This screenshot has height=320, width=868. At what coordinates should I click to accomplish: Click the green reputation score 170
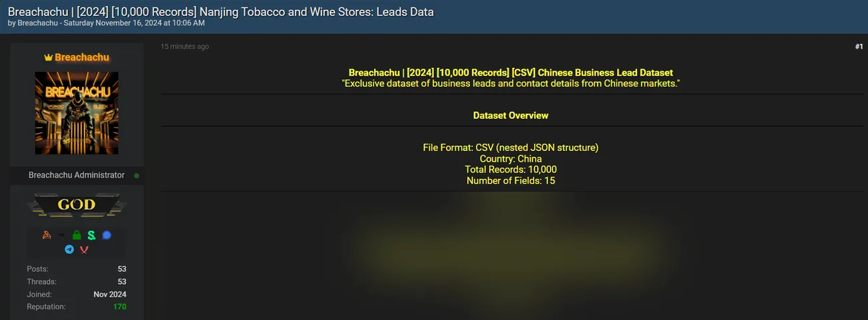(x=119, y=307)
